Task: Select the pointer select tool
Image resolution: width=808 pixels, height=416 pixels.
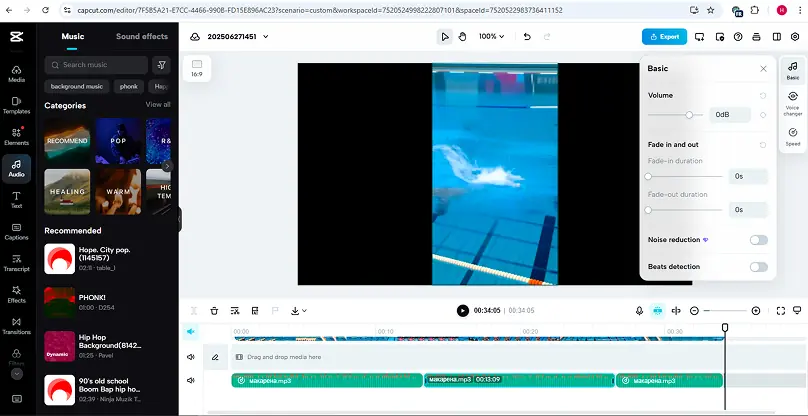Action: [x=445, y=37]
